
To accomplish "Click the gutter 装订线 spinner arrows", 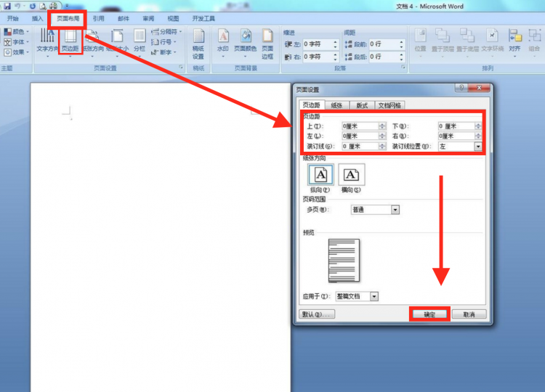I will (x=382, y=147).
